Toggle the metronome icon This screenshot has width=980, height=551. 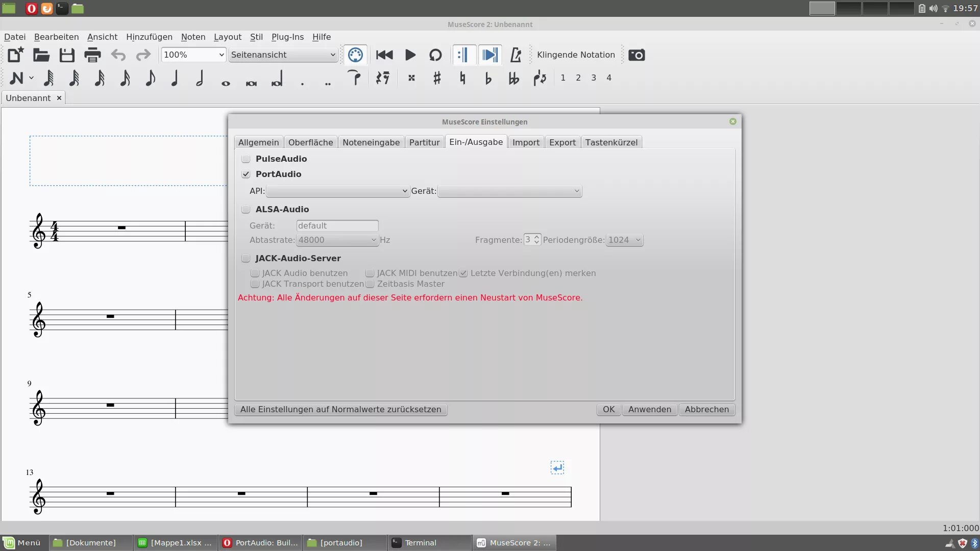pos(516,55)
